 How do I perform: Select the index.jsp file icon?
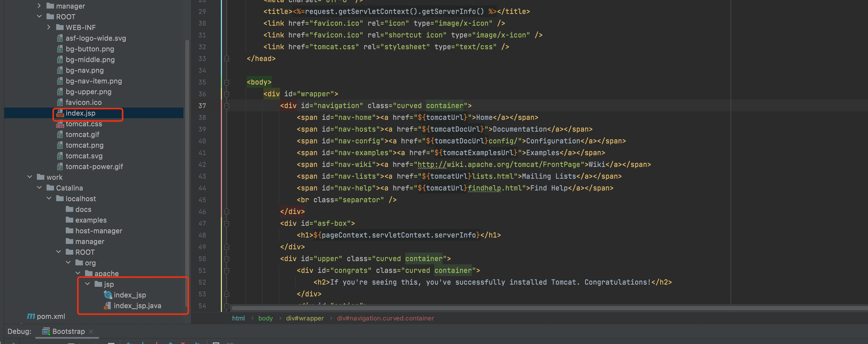(60, 113)
